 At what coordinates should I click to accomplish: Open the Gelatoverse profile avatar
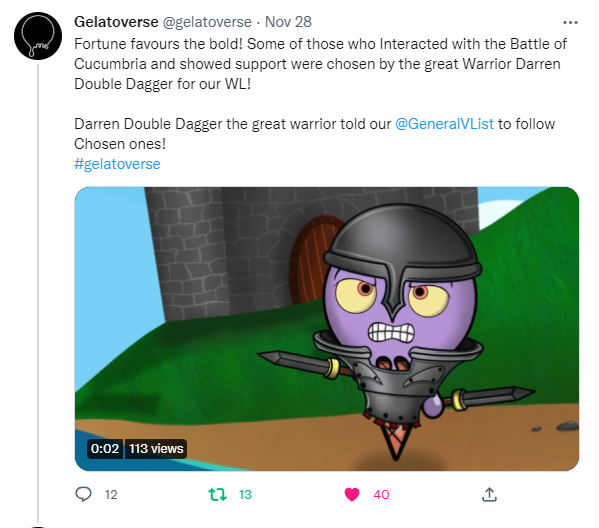38,36
